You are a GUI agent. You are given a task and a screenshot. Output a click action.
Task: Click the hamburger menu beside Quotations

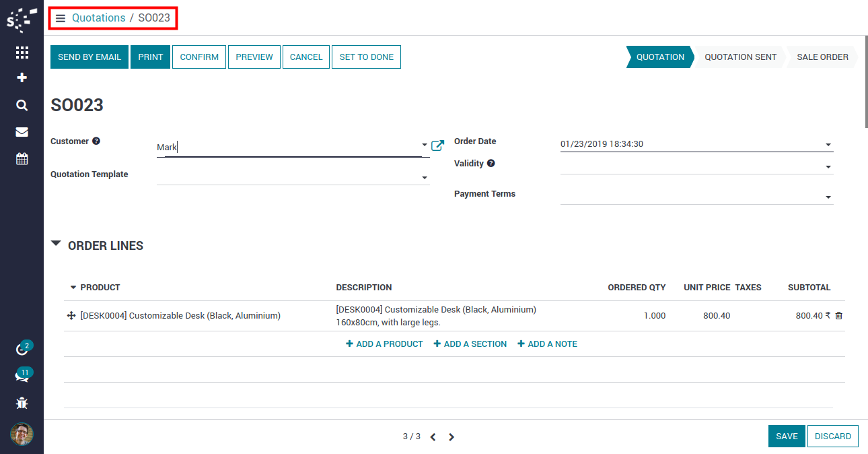pos(61,18)
